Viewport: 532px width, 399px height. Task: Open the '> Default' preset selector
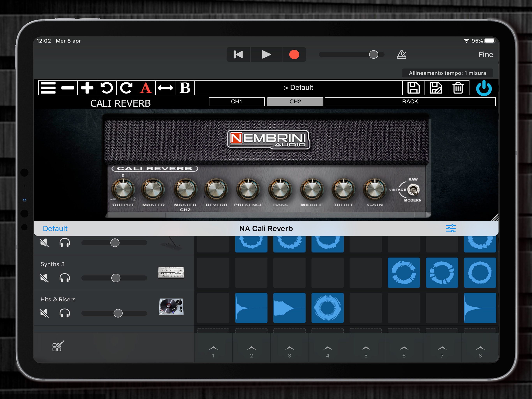pos(298,88)
